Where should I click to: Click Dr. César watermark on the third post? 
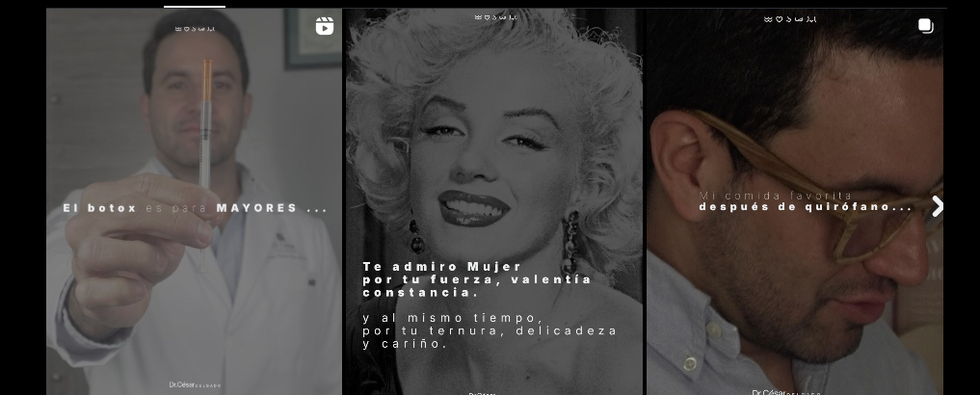coord(785,392)
